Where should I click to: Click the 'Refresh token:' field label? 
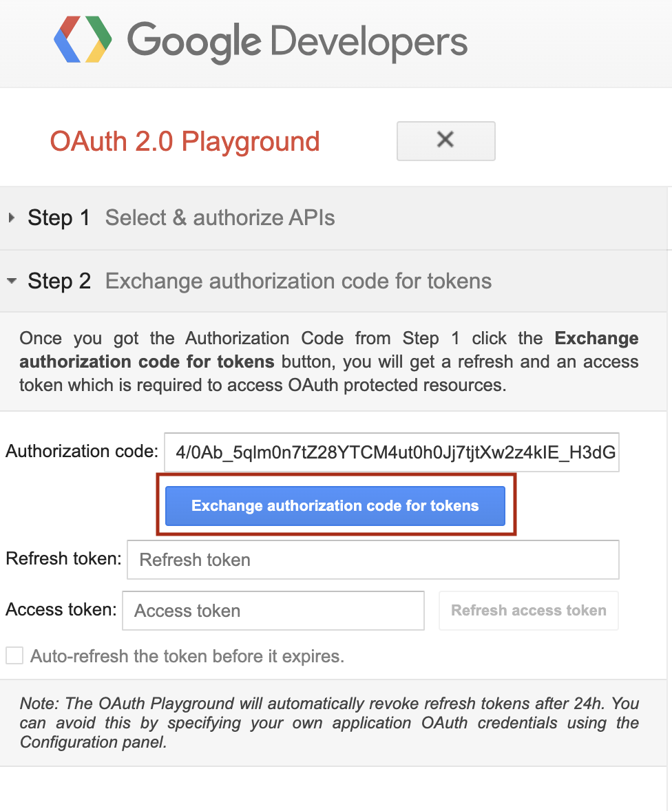63,558
